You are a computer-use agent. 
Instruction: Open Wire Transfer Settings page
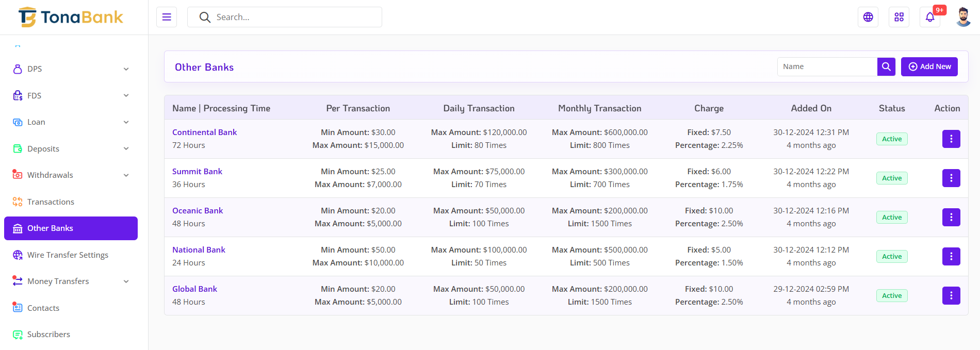[x=68, y=255]
